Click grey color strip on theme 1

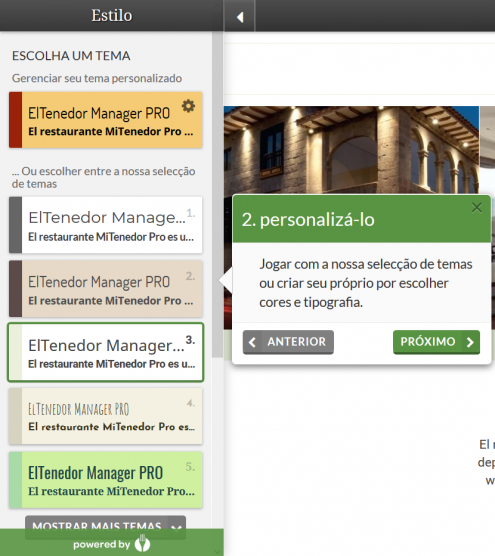(x=16, y=225)
